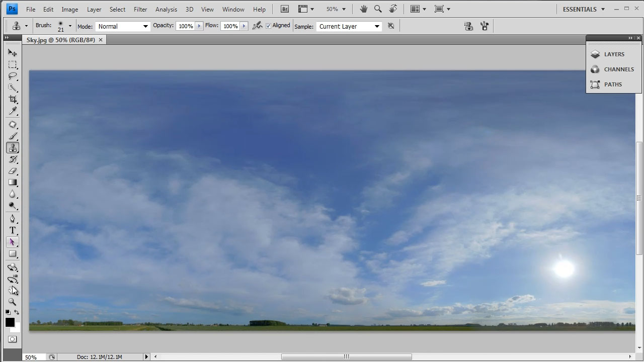Open the Analysis menu
Image resolution: width=644 pixels, height=362 pixels.
coord(166,9)
